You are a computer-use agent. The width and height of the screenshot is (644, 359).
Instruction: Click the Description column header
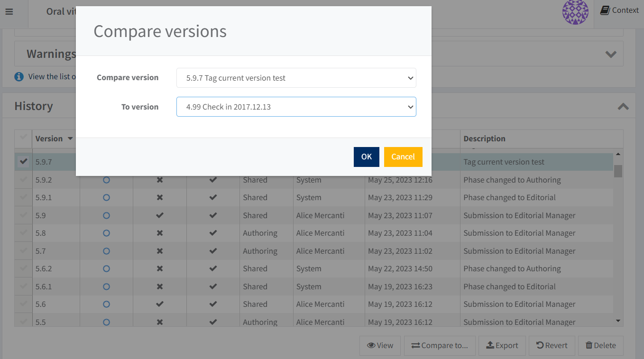coord(484,139)
